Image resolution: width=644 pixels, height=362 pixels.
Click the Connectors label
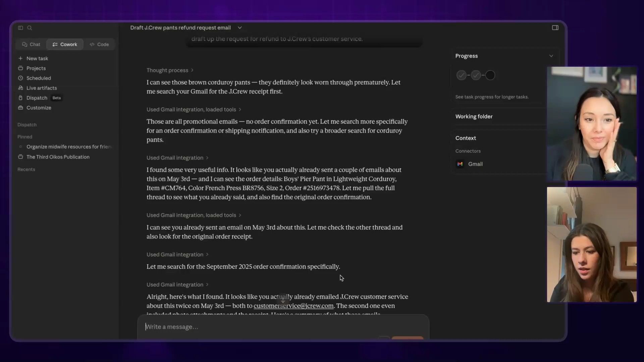coord(468,151)
